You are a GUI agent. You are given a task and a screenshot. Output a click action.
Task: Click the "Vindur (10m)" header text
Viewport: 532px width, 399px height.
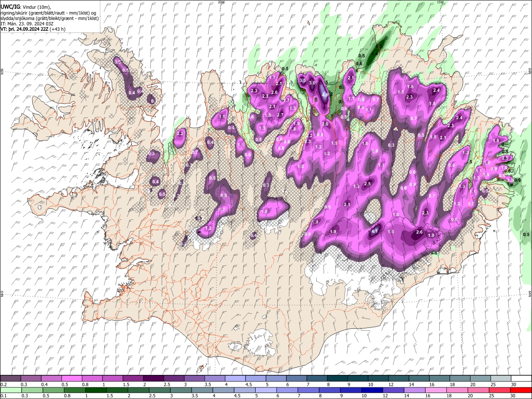(37, 7)
